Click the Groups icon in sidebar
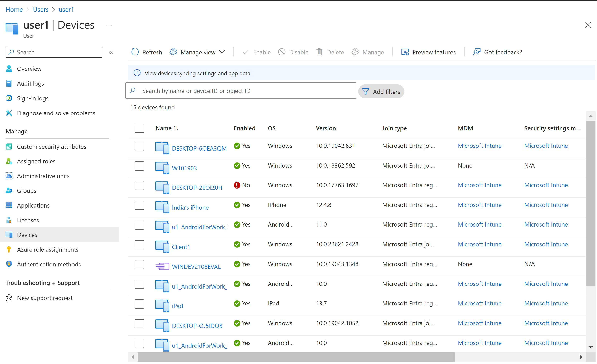Viewport: 597px width, 364px height. (x=9, y=191)
